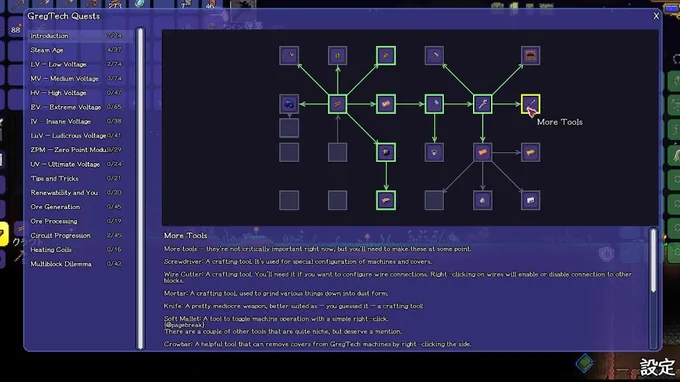Select the white block quest node
This screenshot has height=382, width=680.
pos(530,200)
